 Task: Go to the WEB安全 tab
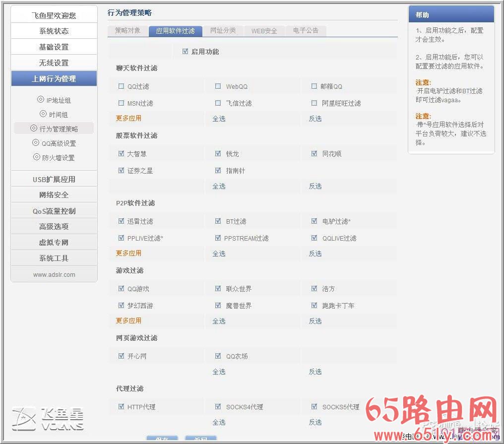(264, 31)
